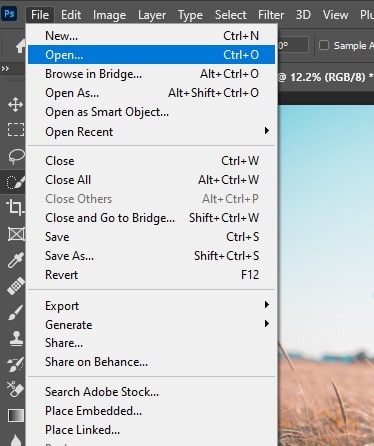Choose Save from File menu
374x446 pixels.
pos(151,237)
